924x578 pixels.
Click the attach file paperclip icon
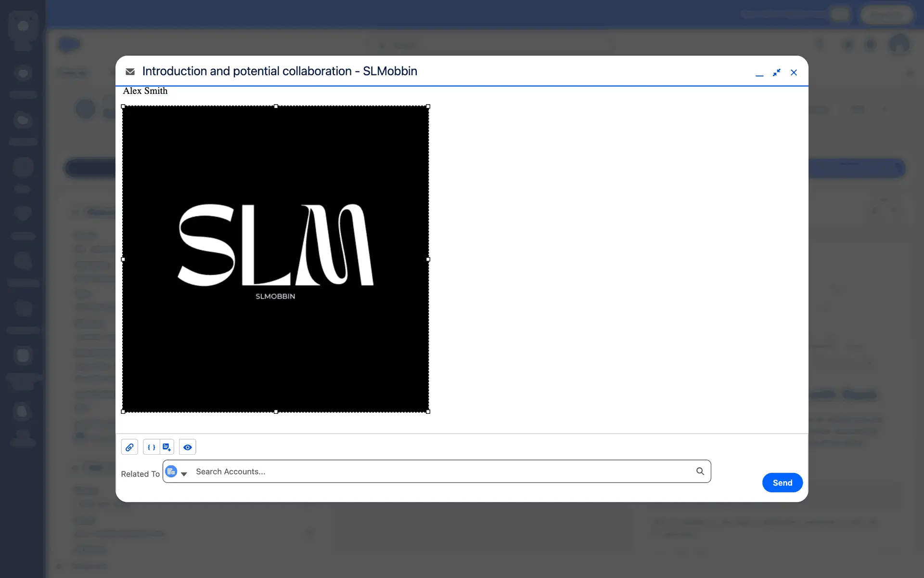129,447
